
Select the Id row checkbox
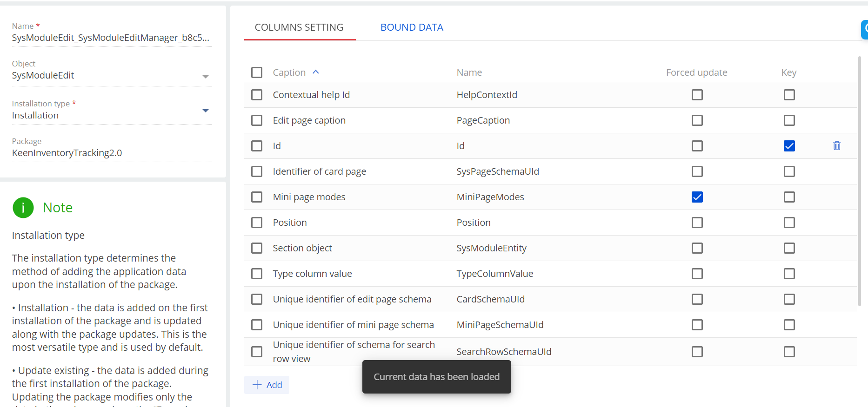(x=257, y=146)
